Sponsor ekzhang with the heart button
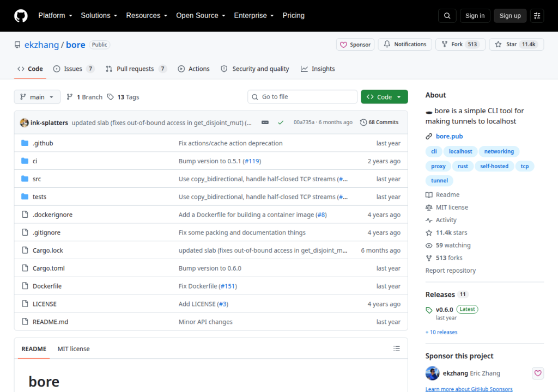The image size is (558, 392). pyautogui.click(x=538, y=373)
